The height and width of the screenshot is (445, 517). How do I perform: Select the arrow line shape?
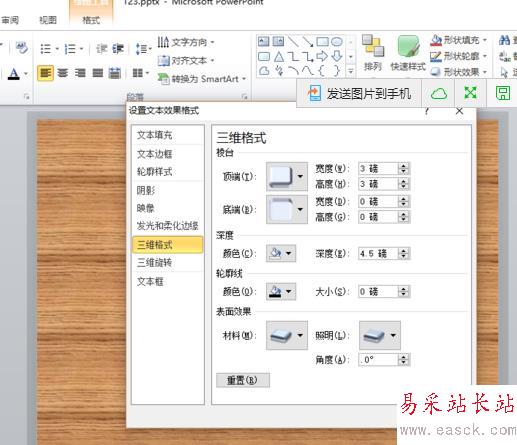tap(307, 41)
